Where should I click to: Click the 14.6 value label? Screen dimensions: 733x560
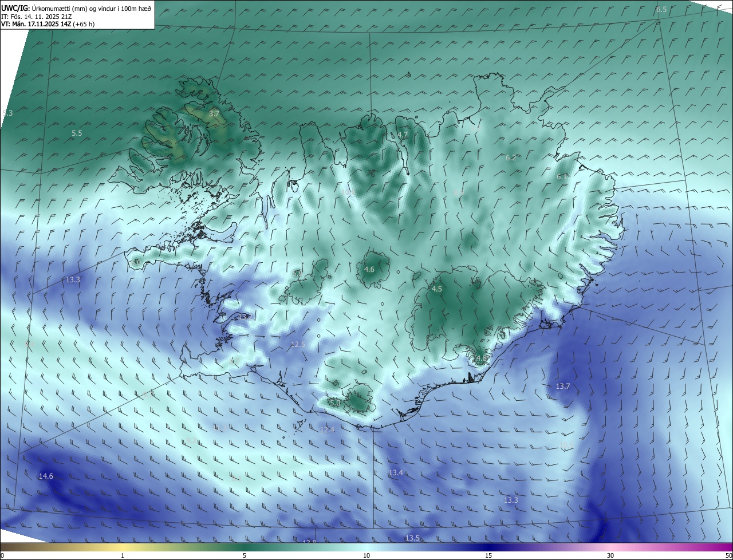tap(46, 476)
